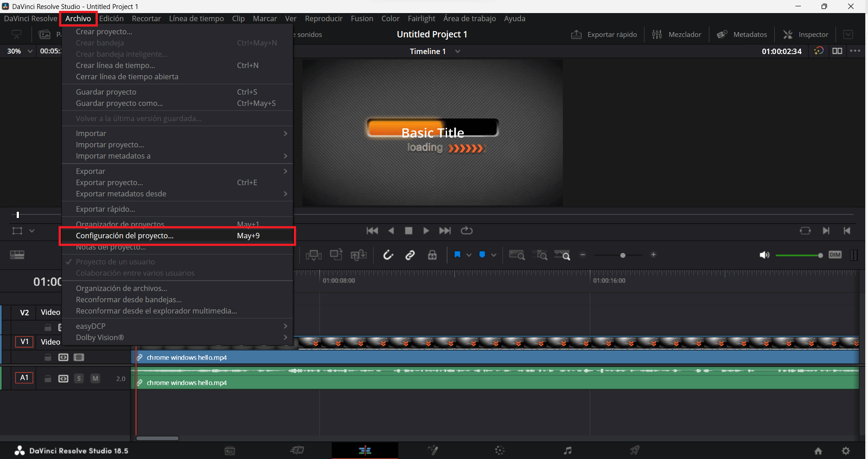Switch to the Color page icon
The height and width of the screenshot is (459, 868).
[x=500, y=450]
